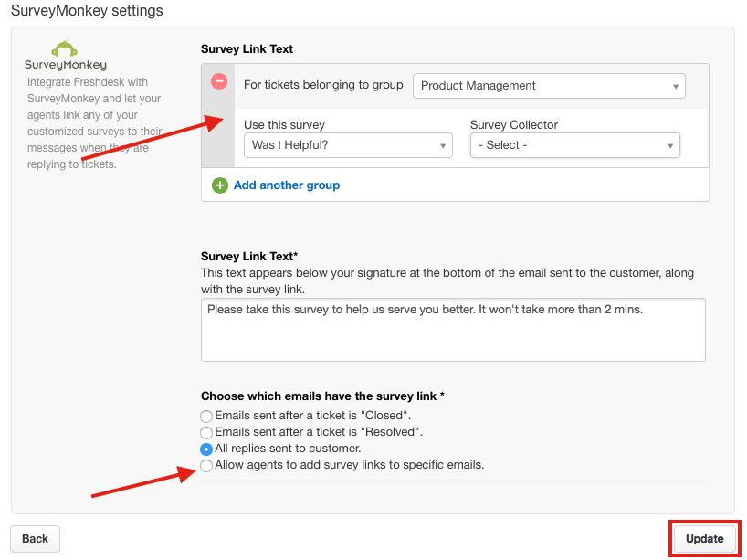Click into the survey link text box
Image resolution: width=747 pixels, height=560 pixels.
click(453, 330)
